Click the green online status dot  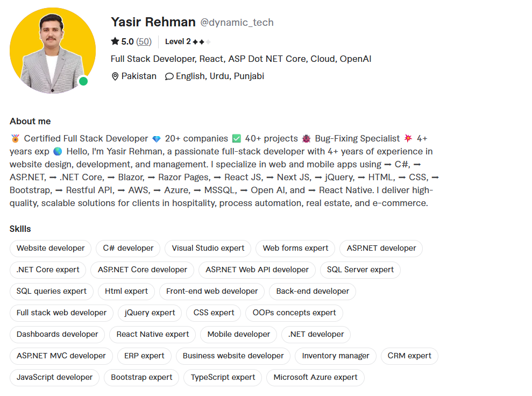(x=84, y=80)
